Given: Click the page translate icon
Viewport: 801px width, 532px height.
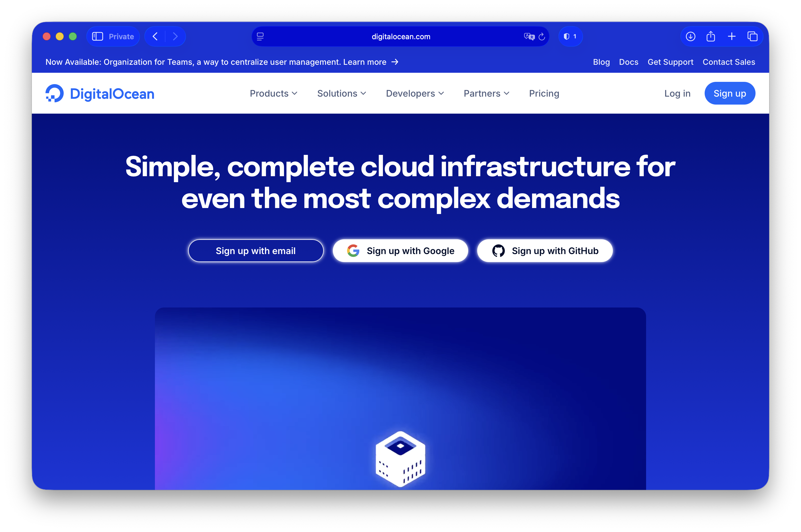Looking at the screenshot, I should (x=529, y=36).
